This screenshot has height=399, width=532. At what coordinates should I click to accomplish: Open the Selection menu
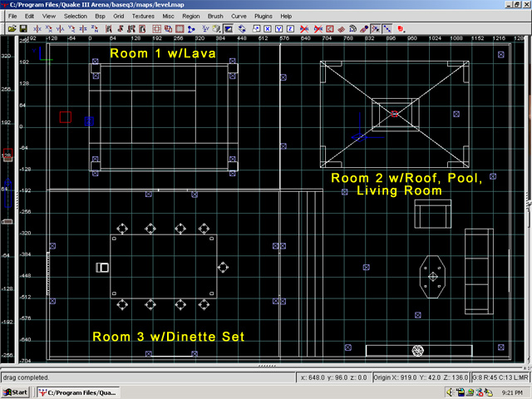76,16
